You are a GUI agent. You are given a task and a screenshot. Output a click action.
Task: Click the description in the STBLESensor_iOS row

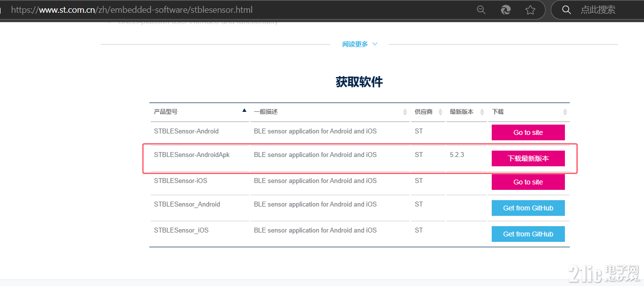click(x=315, y=230)
